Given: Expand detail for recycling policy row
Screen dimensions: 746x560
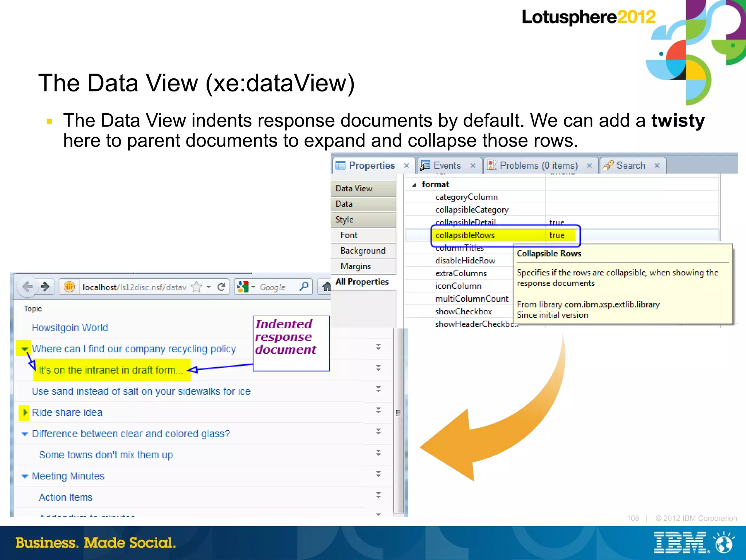Looking at the screenshot, I should (378, 346).
